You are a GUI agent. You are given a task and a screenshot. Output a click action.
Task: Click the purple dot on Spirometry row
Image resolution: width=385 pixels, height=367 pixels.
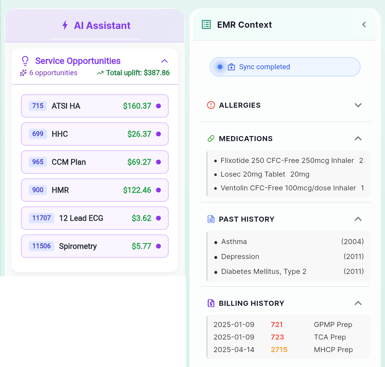pos(159,246)
